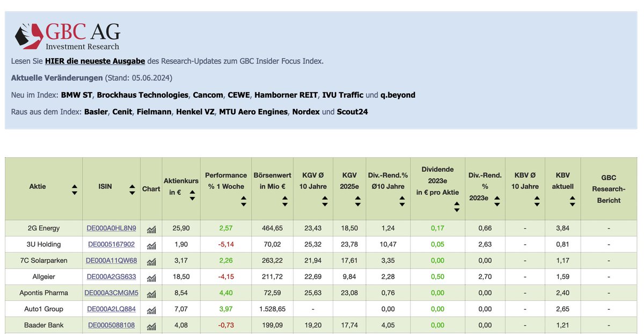The image size is (644, 334).
Task: Open ISIN link DE000A2GS633
Action: click(x=111, y=277)
